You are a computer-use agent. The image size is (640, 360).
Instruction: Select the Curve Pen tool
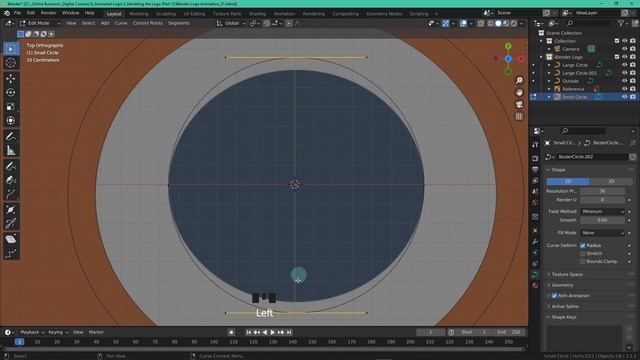pyautogui.click(x=11, y=180)
